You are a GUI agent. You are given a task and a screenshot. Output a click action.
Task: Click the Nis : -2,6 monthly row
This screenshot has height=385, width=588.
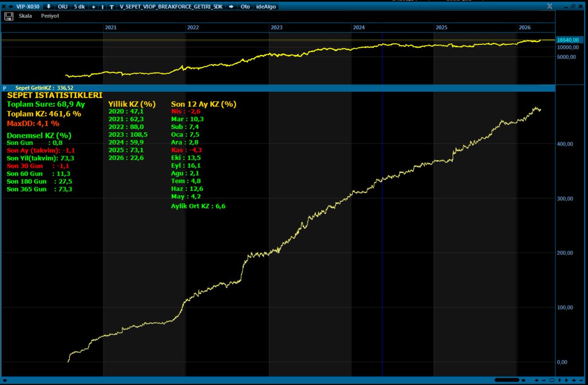pyautogui.click(x=186, y=112)
